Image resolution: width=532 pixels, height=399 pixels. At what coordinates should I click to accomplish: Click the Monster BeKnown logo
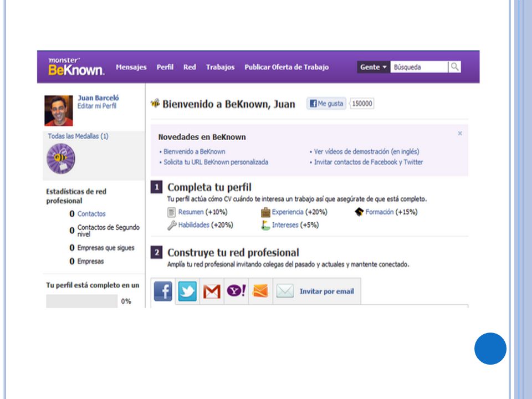pyautogui.click(x=76, y=66)
